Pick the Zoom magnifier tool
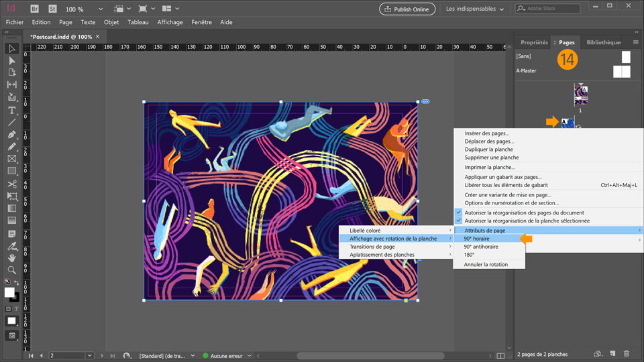 (x=12, y=270)
